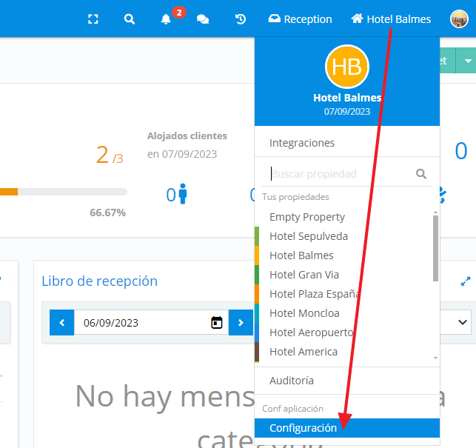Open search with the magnifier icon in top bar
This screenshot has height=448, width=476.
pos(130,19)
